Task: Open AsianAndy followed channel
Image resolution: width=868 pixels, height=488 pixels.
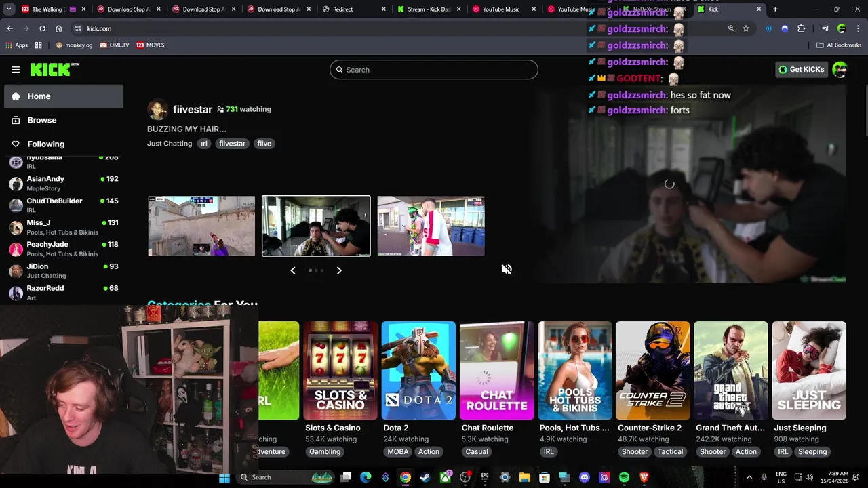Action: 64,184
